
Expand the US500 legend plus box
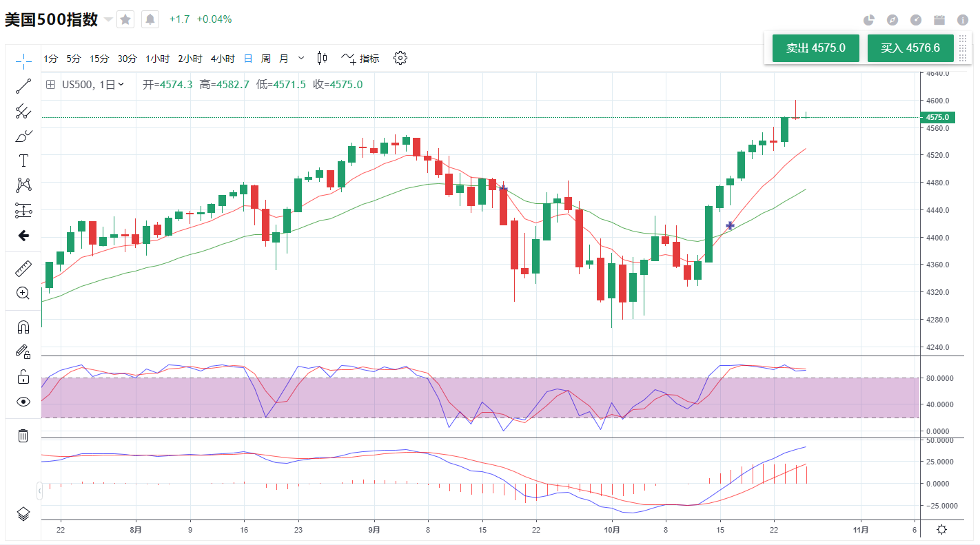50,85
